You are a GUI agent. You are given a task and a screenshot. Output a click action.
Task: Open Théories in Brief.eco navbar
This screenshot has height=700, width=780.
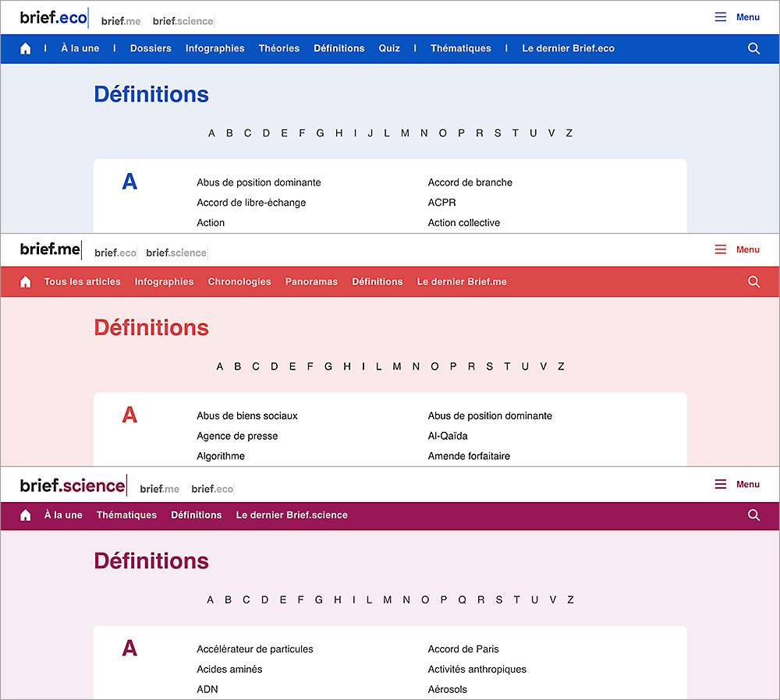point(279,48)
